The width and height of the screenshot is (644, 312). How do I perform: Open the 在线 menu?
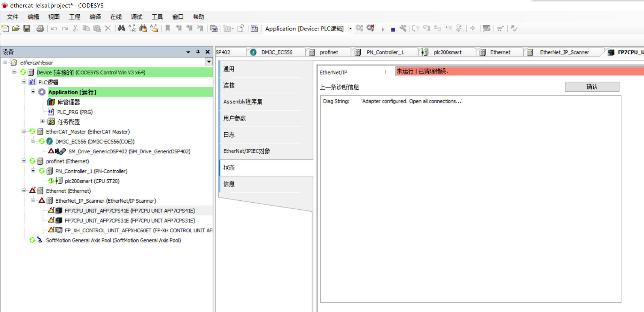tap(116, 17)
